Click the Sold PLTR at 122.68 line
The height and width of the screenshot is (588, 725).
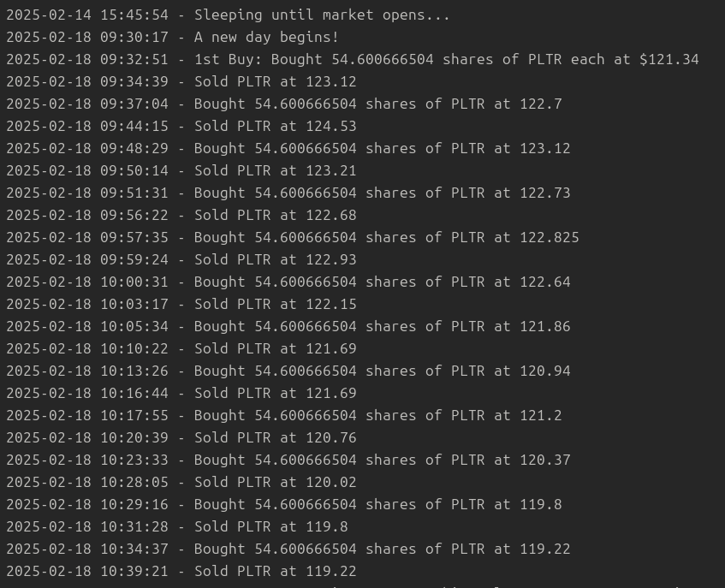(181, 216)
